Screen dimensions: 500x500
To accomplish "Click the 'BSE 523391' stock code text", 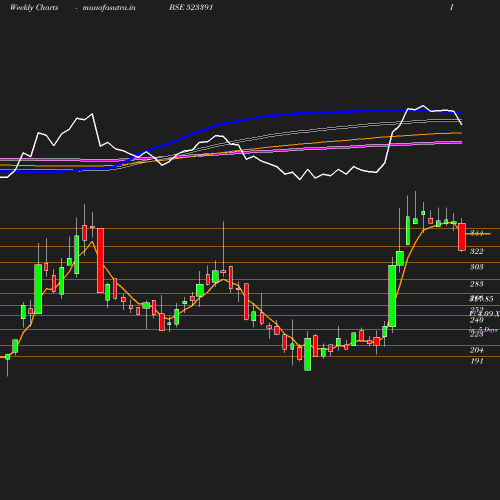I will click(x=191, y=7).
